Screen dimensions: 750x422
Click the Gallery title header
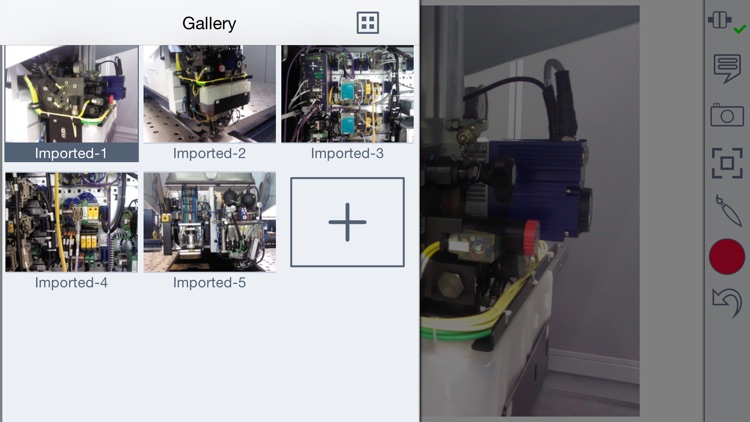point(209,23)
